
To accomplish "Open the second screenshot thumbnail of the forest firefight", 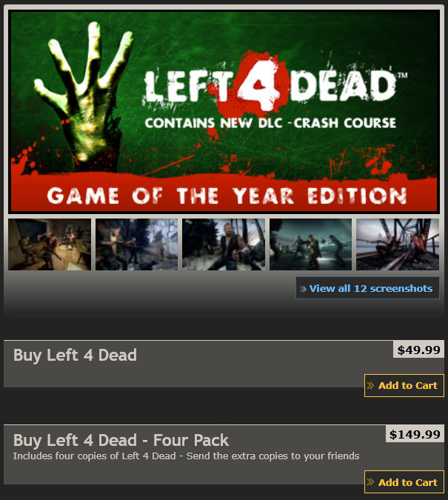I will [136, 244].
